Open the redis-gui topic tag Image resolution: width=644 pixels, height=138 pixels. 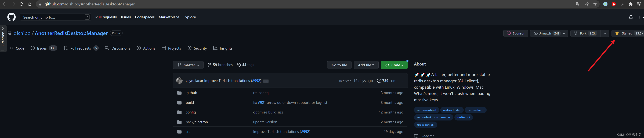tap(464, 118)
